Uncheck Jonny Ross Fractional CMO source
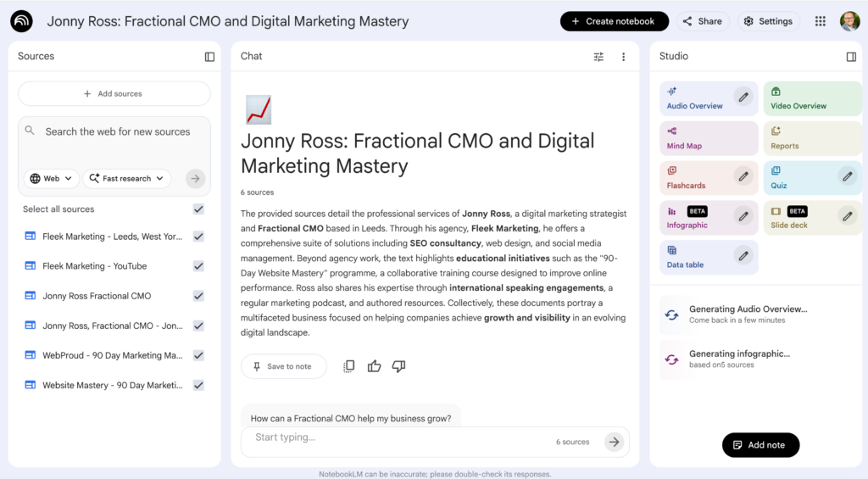Screen dimensions: 868x479 click(198, 296)
